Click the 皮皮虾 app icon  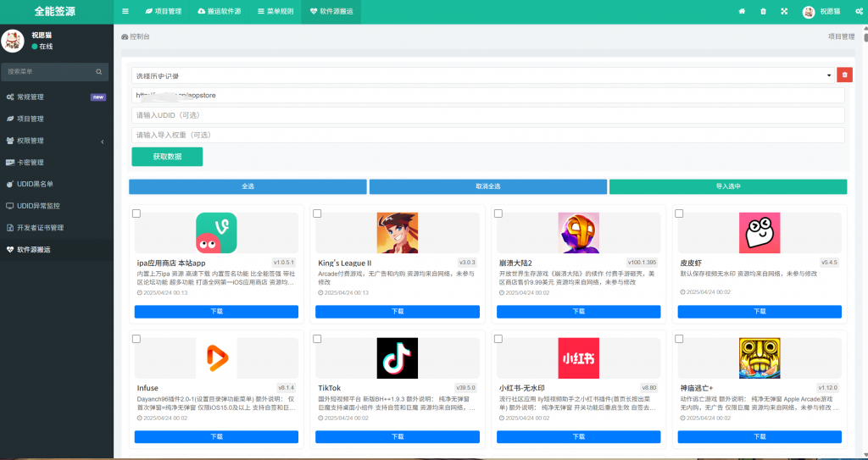click(x=759, y=233)
